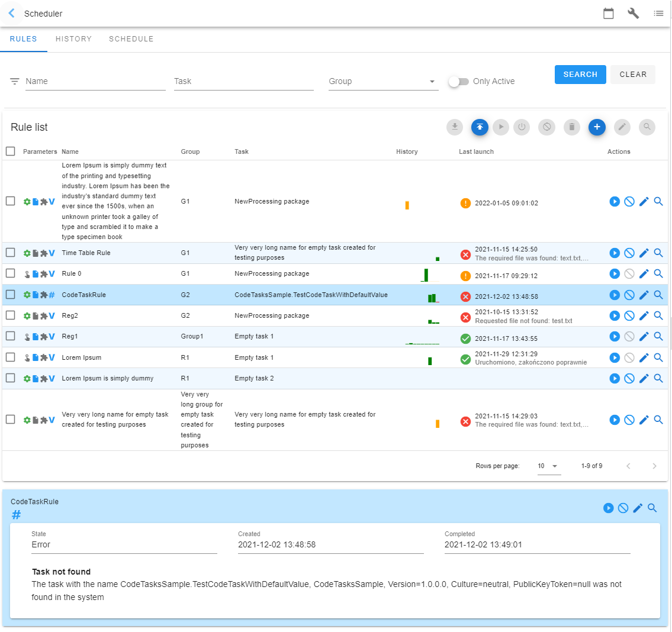Check the Rule 0 row checkbox
672x632 pixels.
[10, 273]
